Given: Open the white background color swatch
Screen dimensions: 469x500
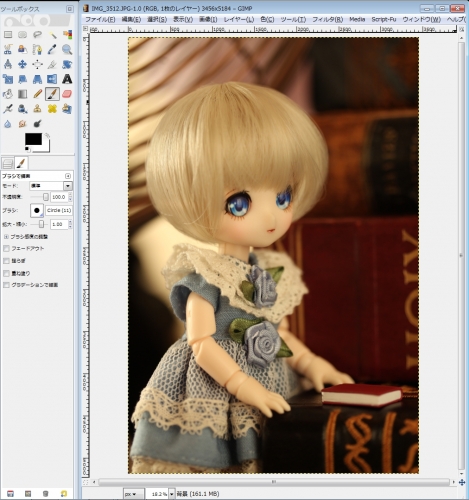Looking at the screenshot, I should pos(46,148).
